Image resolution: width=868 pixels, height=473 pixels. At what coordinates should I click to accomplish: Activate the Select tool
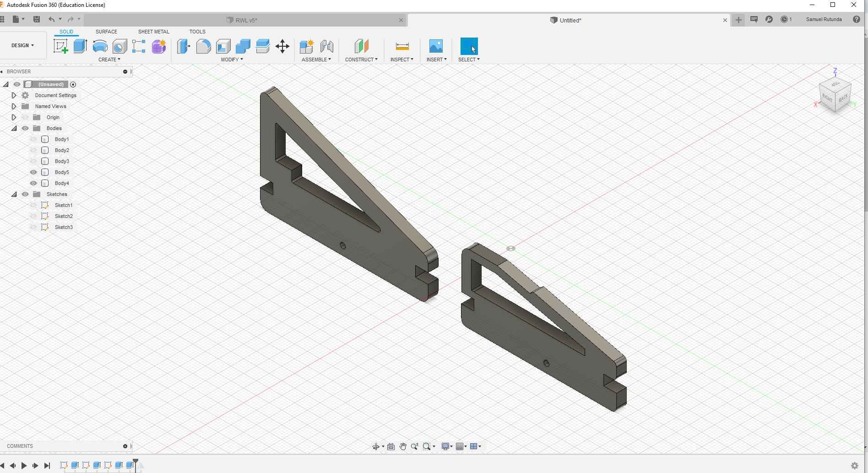(469, 46)
